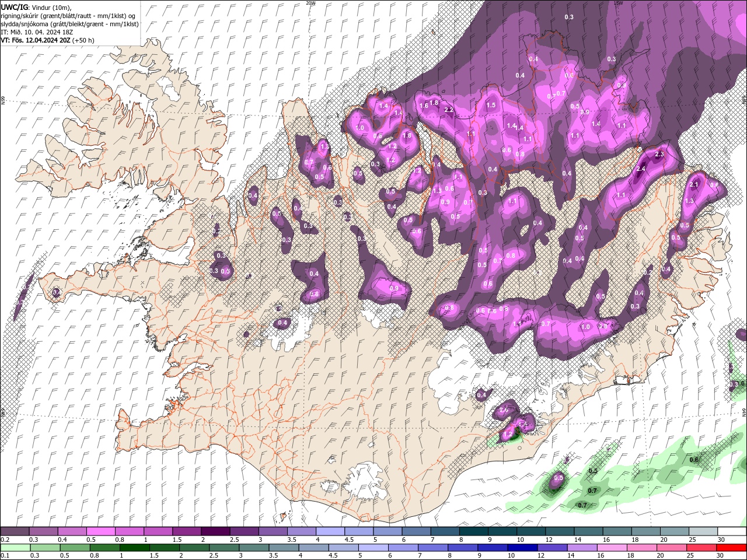Image resolution: width=747 pixels, height=560 pixels.
Task: Click the dusky mauve swatch starting the top legend row
Action: (15, 531)
